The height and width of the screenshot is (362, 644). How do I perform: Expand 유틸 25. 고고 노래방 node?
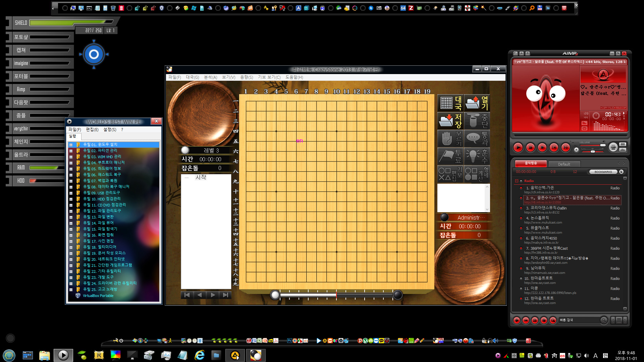coord(71,290)
